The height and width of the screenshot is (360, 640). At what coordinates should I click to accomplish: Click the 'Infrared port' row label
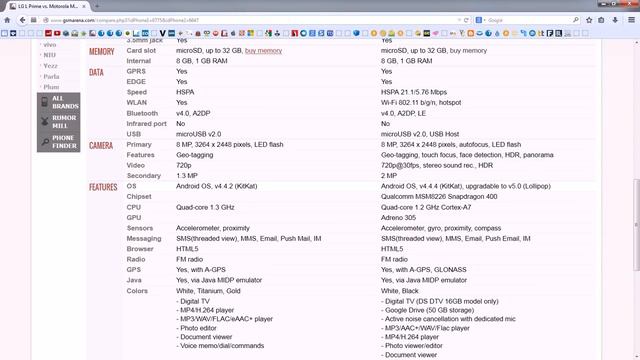[x=147, y=124]
